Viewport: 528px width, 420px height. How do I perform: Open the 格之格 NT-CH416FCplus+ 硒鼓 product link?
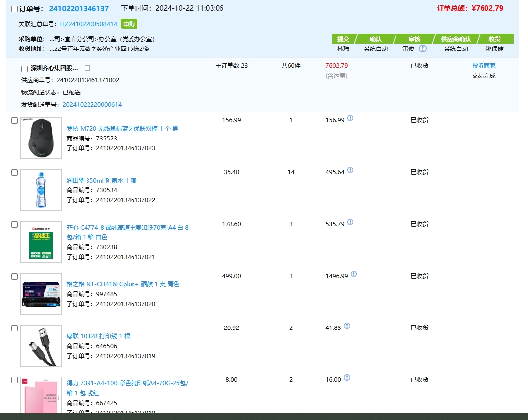123,284
